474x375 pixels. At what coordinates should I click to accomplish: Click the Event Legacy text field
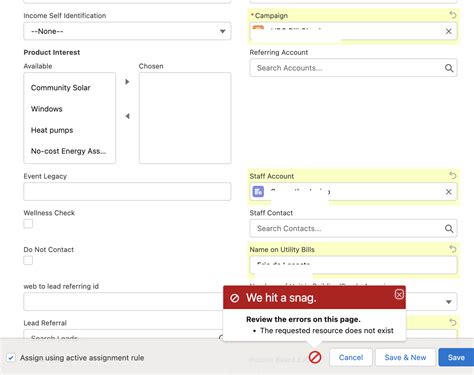click(x=127, y=192)
